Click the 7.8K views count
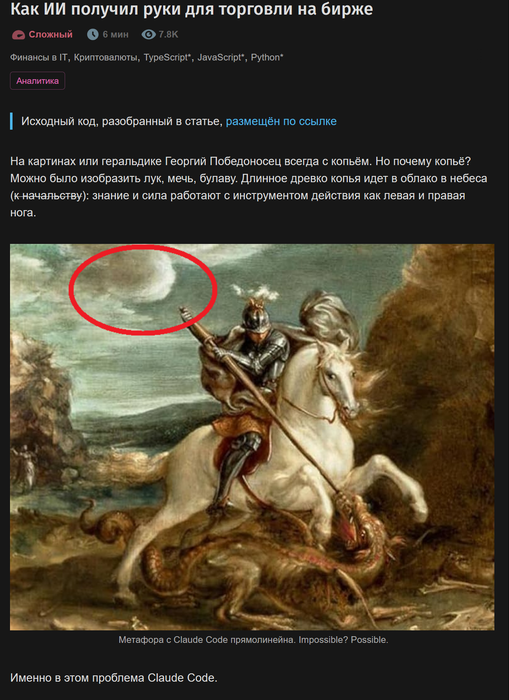This screenshot has height=700, width=509. click(x=168, y=34)
